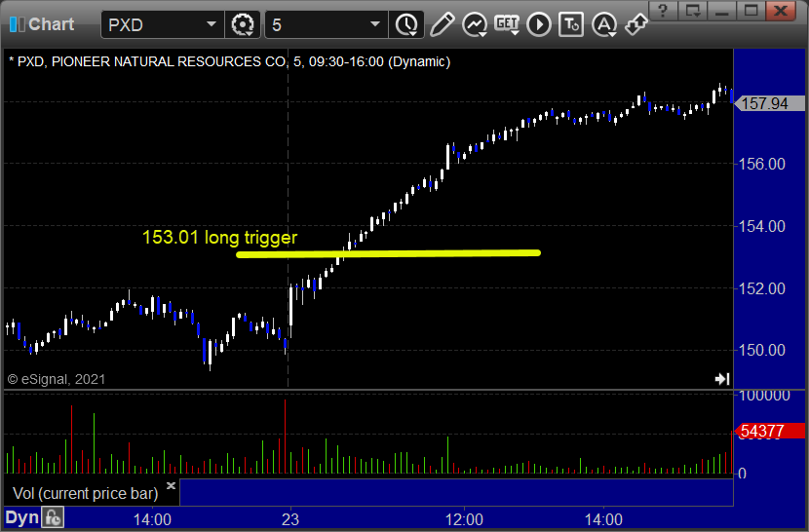Close the Vol study panel
This screenshot has width=809, height=532.
click(171, 485)
